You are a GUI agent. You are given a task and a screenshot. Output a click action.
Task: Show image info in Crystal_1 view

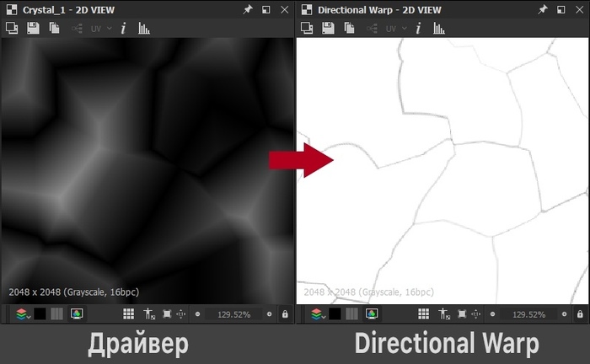(122, 28)
